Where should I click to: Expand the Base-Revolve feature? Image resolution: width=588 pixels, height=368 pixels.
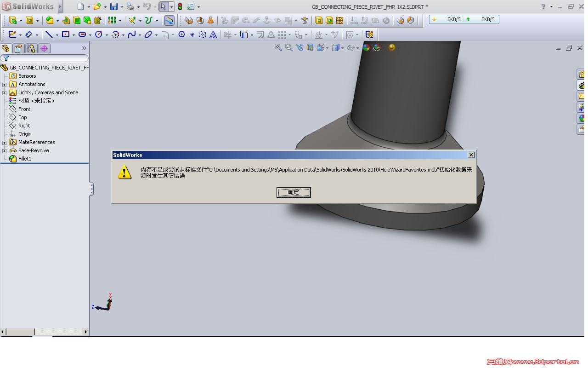click(x=5, y=151)
